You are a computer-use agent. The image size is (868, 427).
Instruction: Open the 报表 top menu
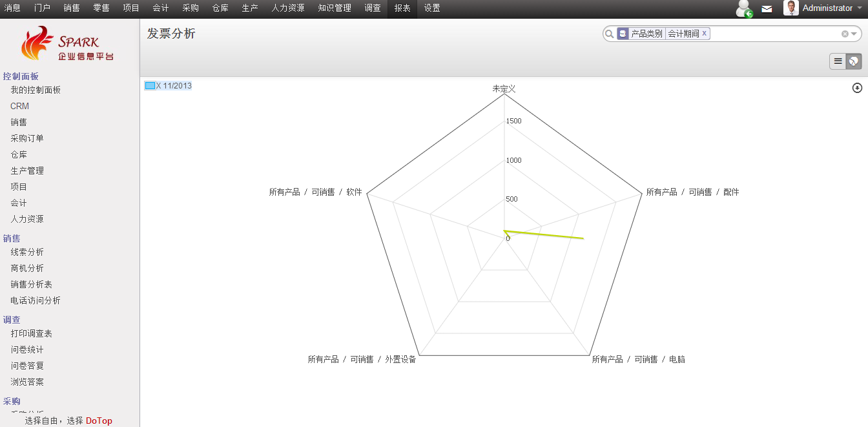click(402, 8)
